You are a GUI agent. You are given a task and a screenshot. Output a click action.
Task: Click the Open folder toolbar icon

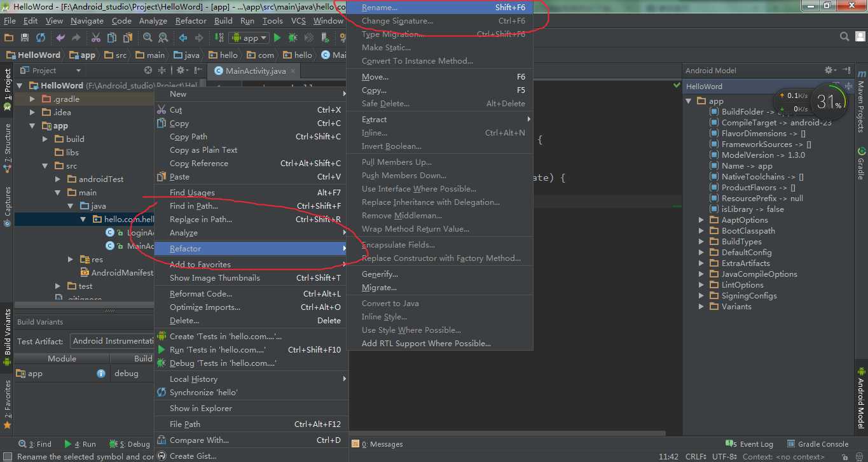coord(9,38)
